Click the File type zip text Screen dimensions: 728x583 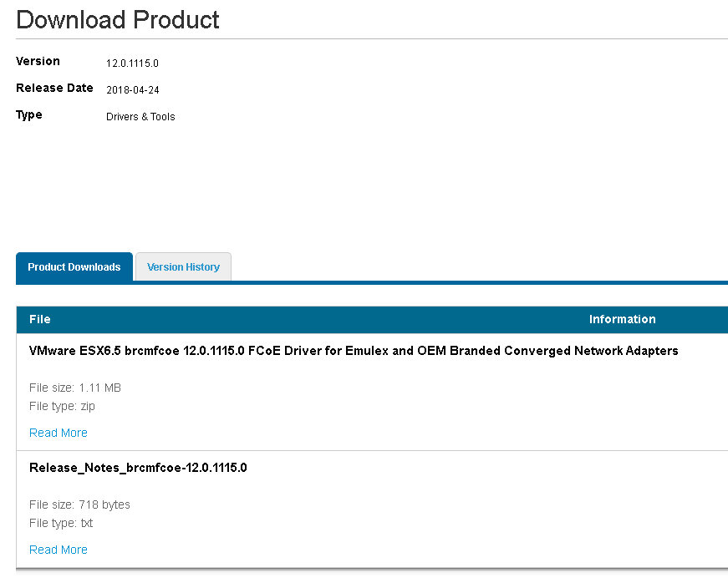(62, 406)
